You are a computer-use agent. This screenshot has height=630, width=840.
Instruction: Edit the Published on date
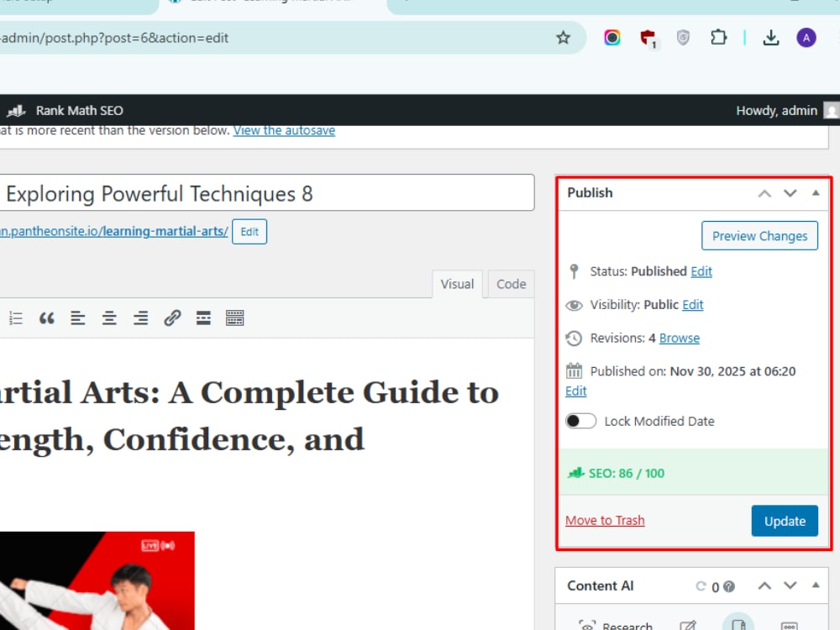tap(576, 391)
